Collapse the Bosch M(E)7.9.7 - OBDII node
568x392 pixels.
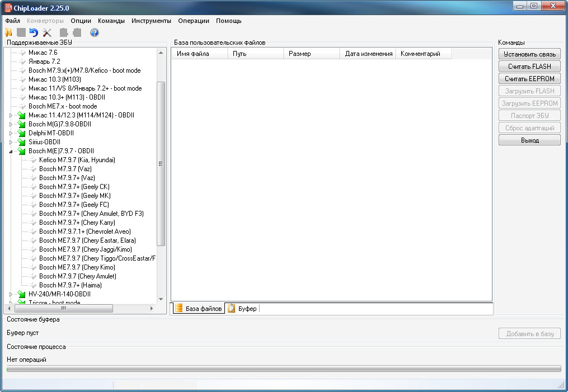11,151
